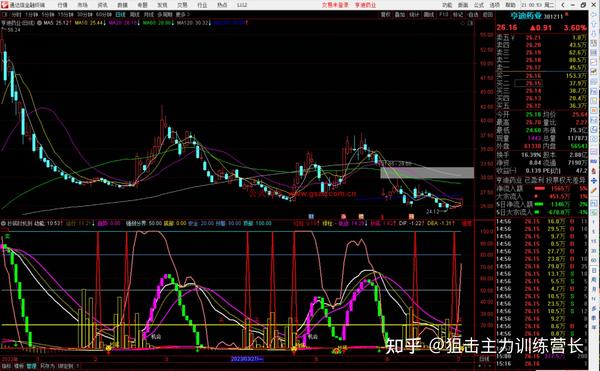Open the 发现 menu
Viewport: 600px width, 371px height.
(x=162, y=5)
